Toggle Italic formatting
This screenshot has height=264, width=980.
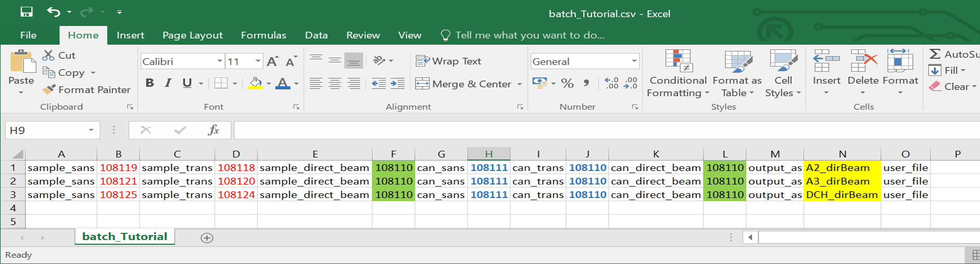pyautogui.click(x=168, y=83)
